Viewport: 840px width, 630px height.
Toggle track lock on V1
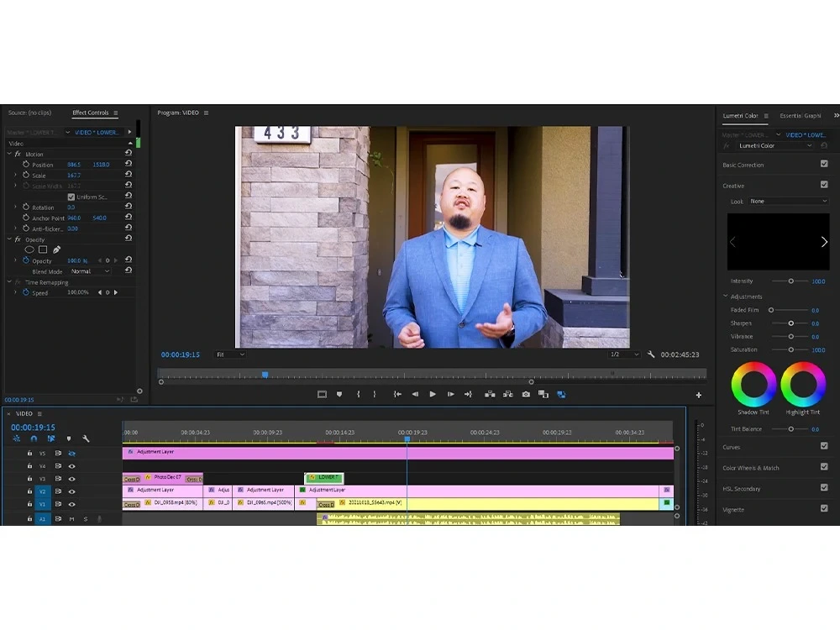tap(30, 504)
